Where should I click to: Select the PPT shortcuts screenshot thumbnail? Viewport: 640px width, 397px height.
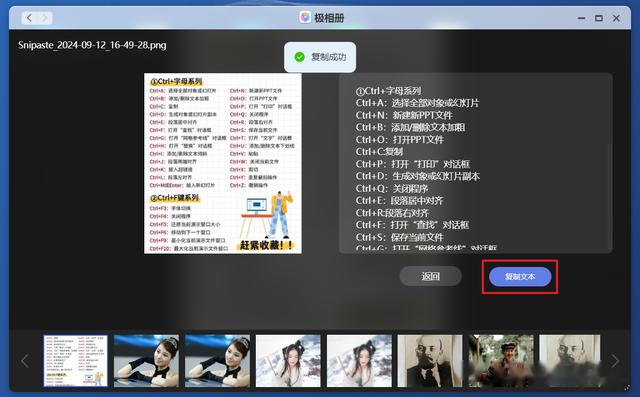coord(76,361)
